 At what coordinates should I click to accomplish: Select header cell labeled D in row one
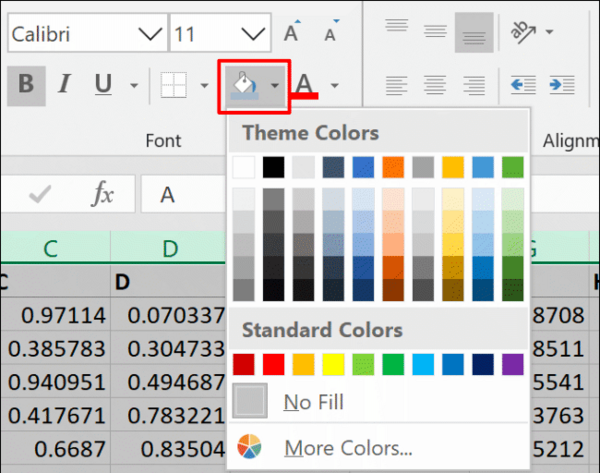click(169, 282)
